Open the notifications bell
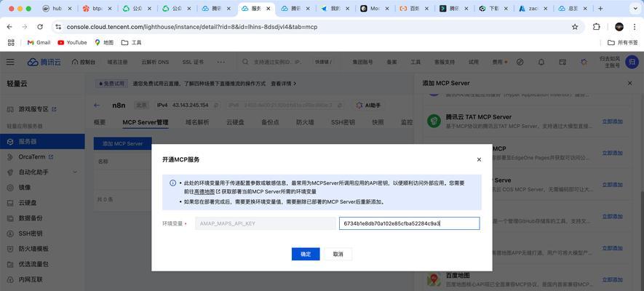The image size is (644, 291). [541, 62]
